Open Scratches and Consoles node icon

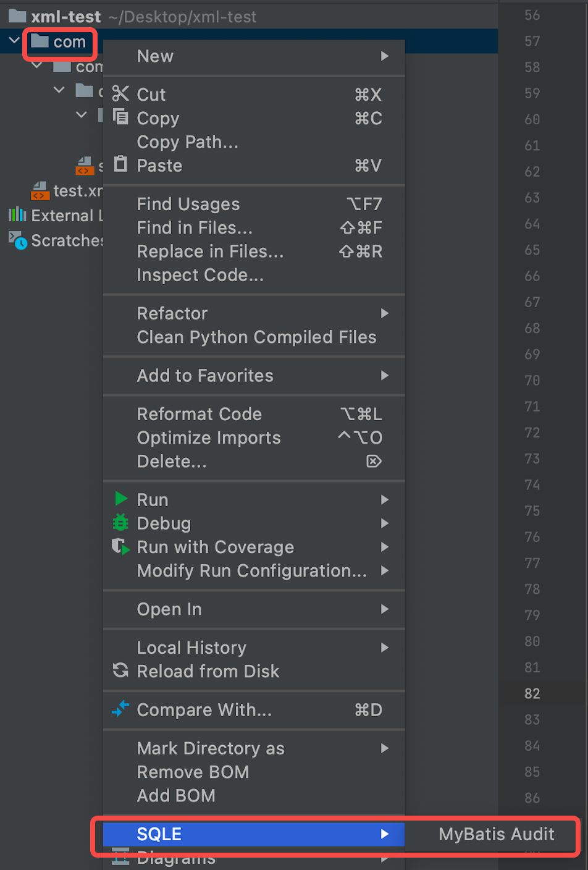17,240
